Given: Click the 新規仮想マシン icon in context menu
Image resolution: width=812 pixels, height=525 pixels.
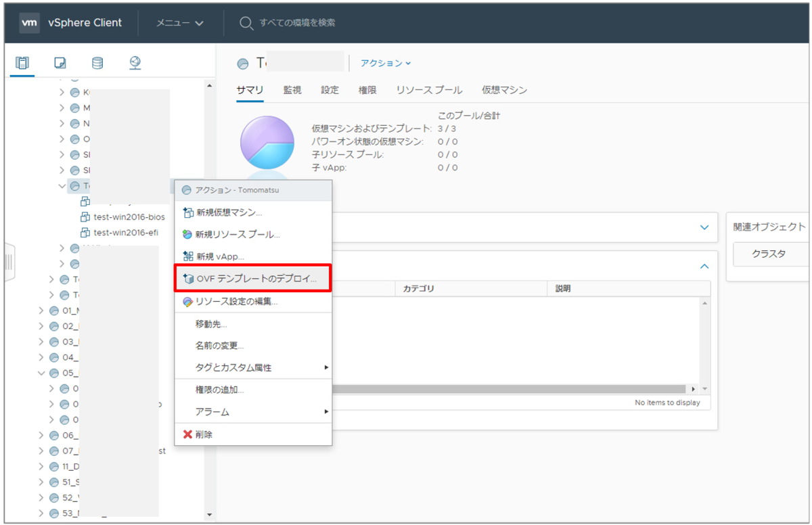Looking at the screenshot, I should 188,212.
